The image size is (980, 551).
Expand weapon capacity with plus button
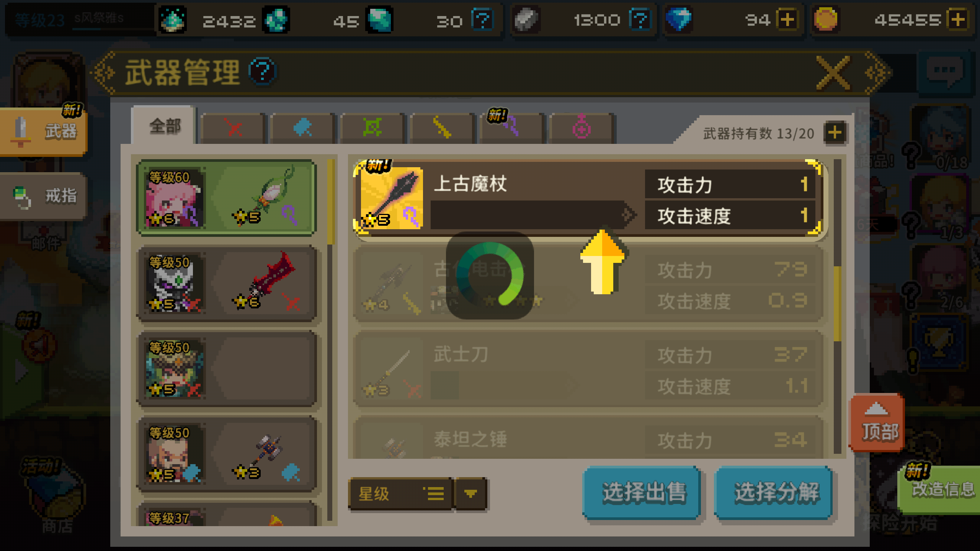tap(835, 133)
